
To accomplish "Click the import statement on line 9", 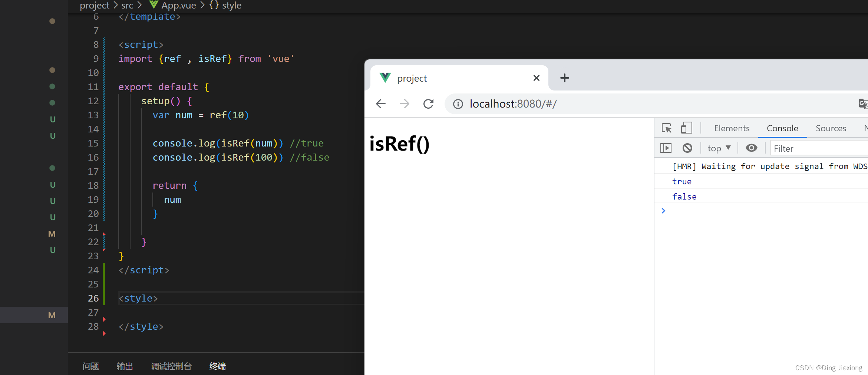I will tap(206, 59).
